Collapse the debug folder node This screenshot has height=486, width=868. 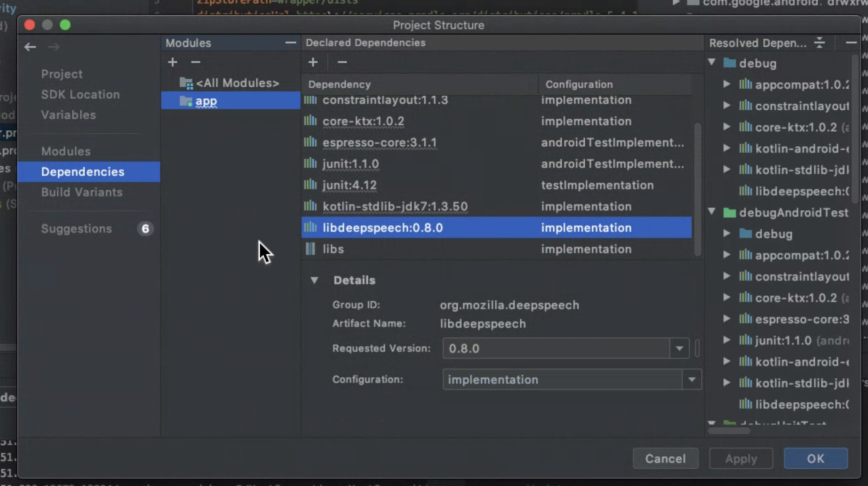coord(712,62)
